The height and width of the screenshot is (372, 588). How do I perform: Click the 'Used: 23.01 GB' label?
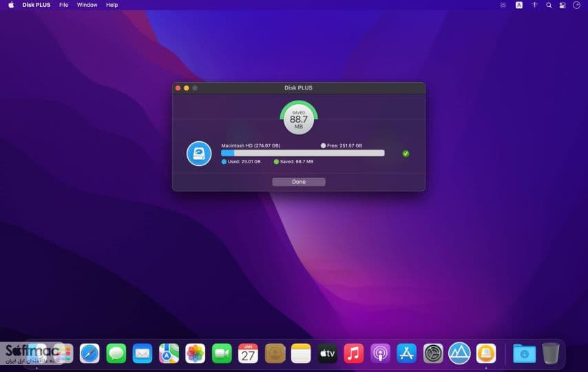click(244, 162)
